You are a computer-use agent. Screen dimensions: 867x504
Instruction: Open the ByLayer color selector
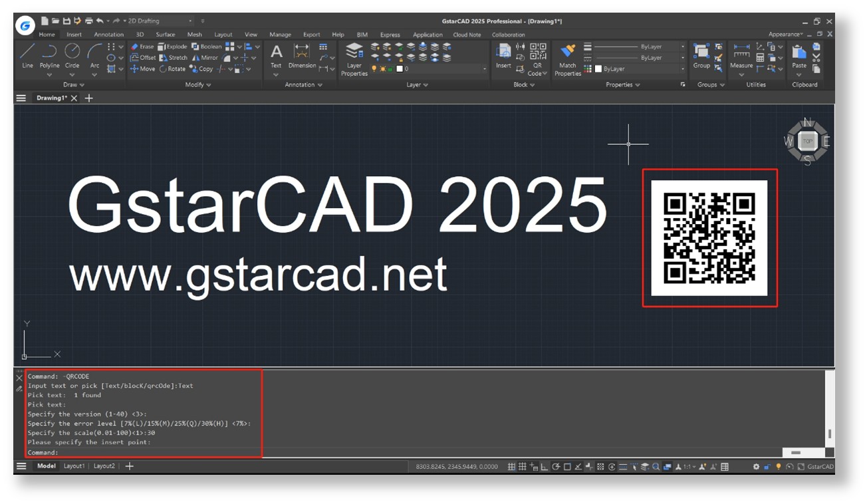coord(638,68)
